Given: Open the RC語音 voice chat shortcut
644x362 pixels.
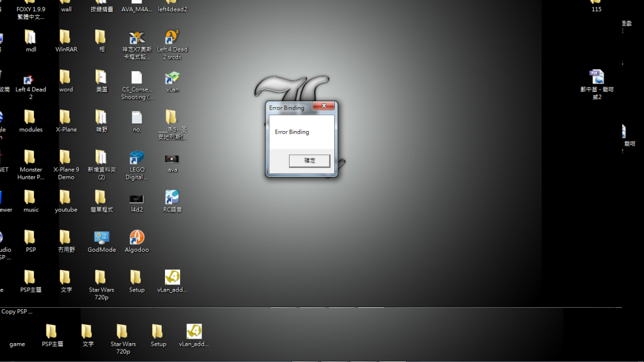Looking at the screenshot, I should [172, 198].
